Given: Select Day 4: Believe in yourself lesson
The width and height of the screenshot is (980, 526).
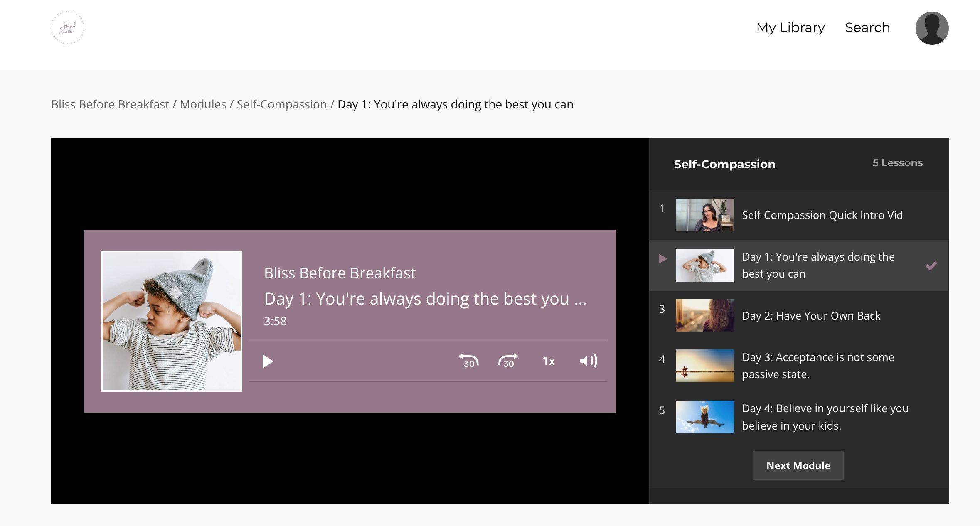Looking at the screenshot, I should (825, 417).
